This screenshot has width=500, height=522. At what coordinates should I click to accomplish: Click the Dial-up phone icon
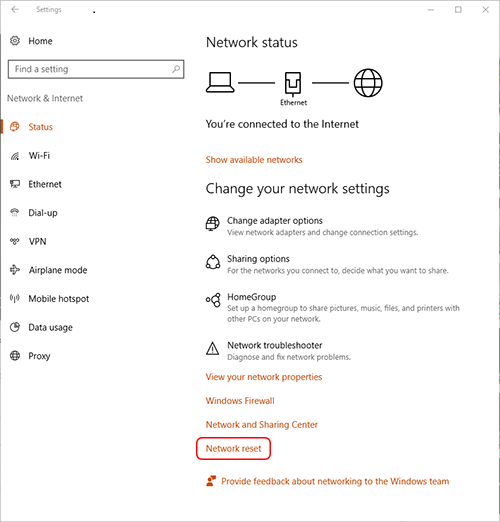tap(15, 212)
